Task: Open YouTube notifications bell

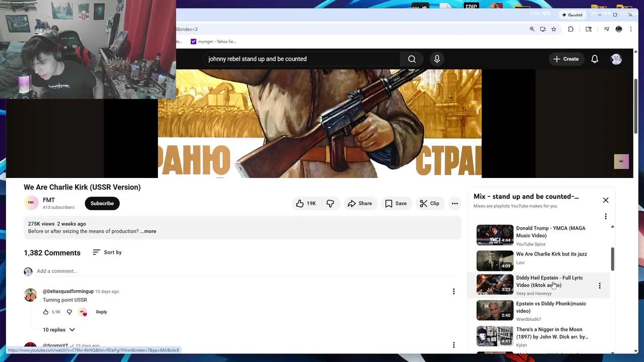Action: coord(594,59)
